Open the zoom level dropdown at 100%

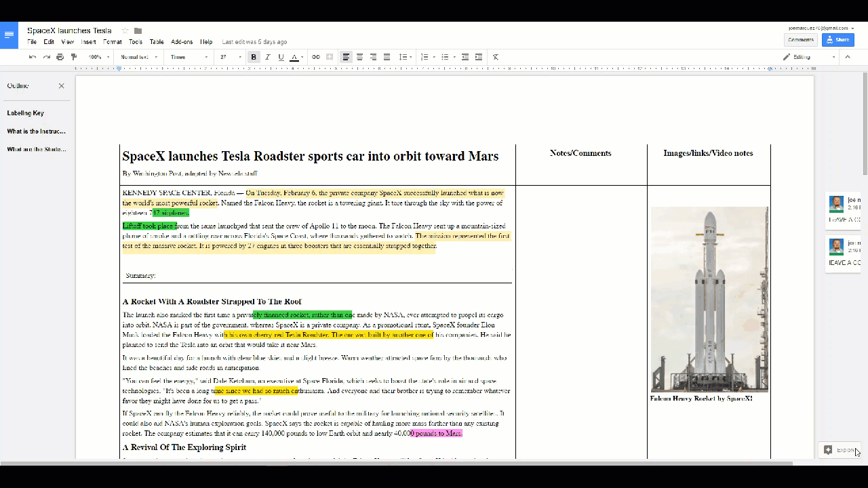point(98,57)
